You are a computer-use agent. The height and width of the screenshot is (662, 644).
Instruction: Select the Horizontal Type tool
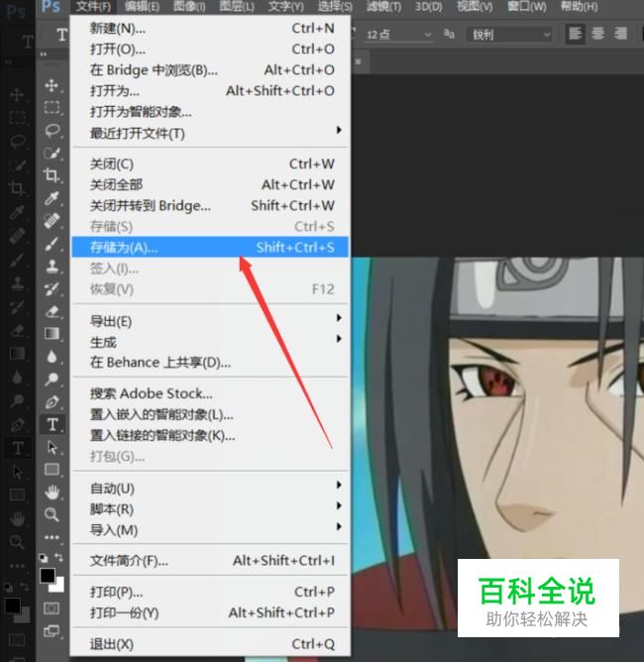point(53,424)
